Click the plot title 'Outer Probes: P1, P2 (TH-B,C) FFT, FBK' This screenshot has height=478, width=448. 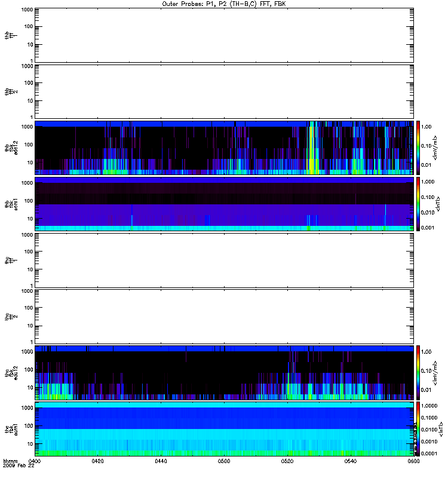tap(224, 4)
